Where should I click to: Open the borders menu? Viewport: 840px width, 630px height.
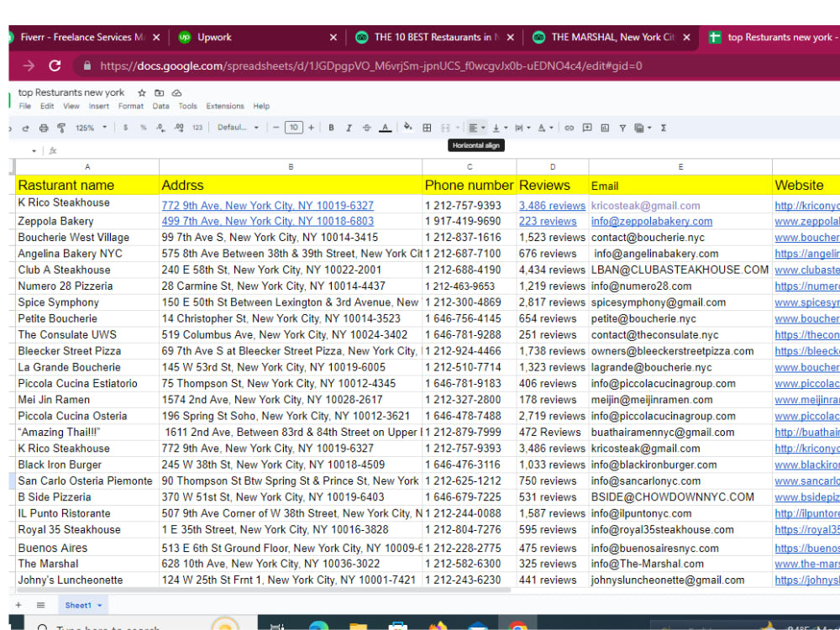point(427,128)
